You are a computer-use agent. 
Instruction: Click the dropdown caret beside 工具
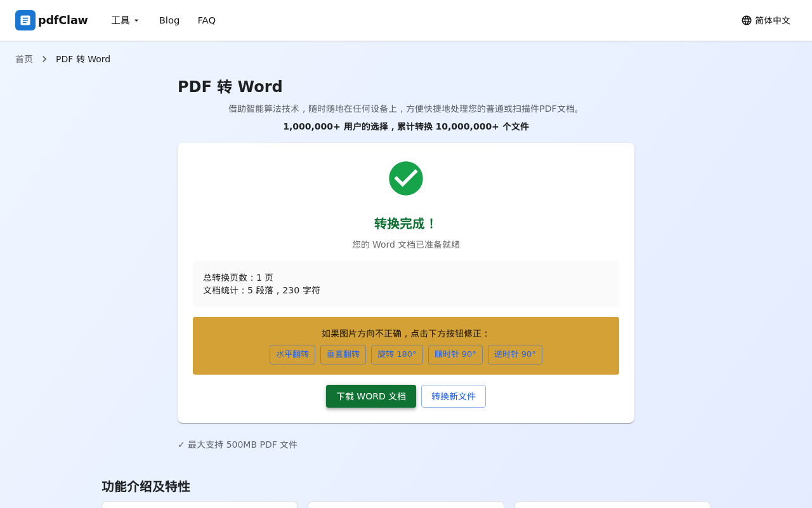[137, 20]
